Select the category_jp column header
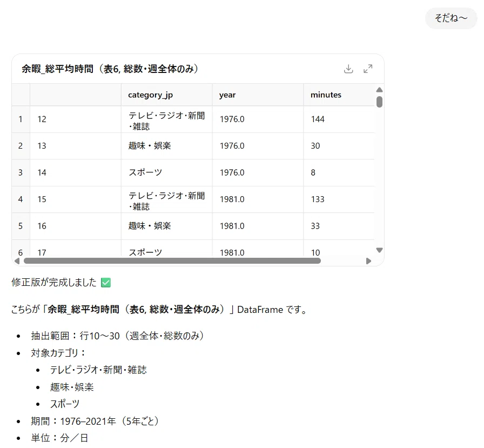The image size is (484, 448). [167, 95]
